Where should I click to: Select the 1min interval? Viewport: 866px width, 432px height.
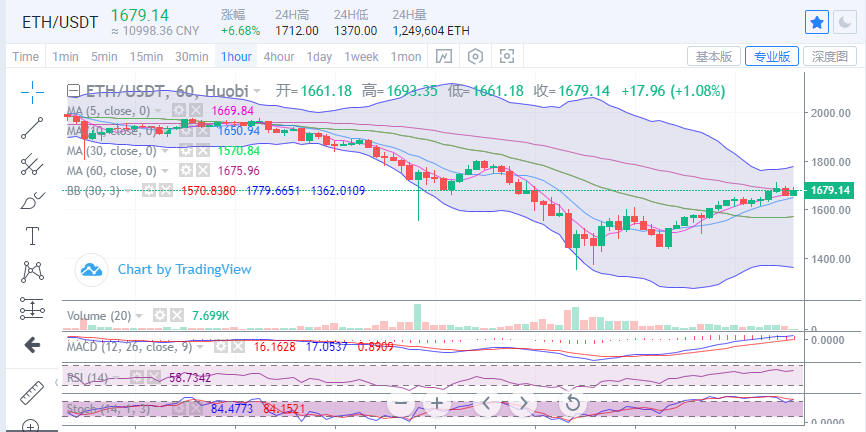pyautogui.click(x=65, y=56)
